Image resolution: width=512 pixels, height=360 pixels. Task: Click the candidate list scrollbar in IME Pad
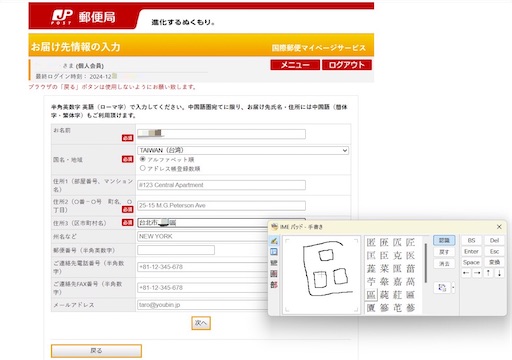point(426,263)
